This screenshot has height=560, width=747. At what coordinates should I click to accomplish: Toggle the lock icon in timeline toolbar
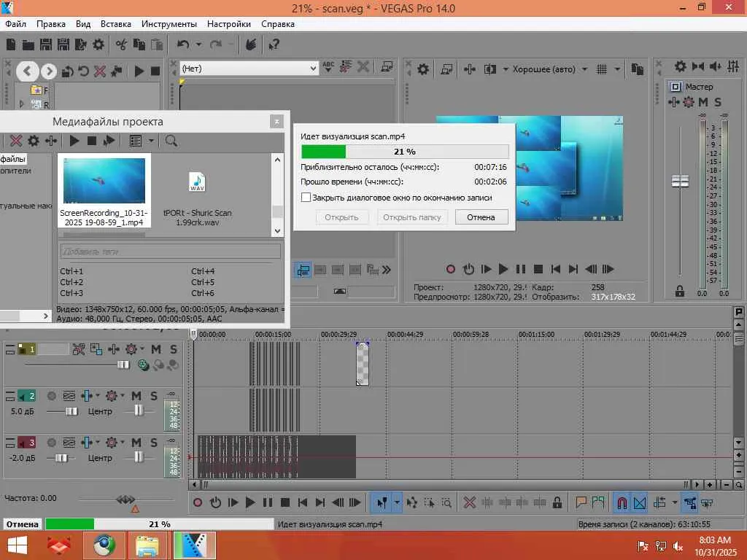(557, 502)
